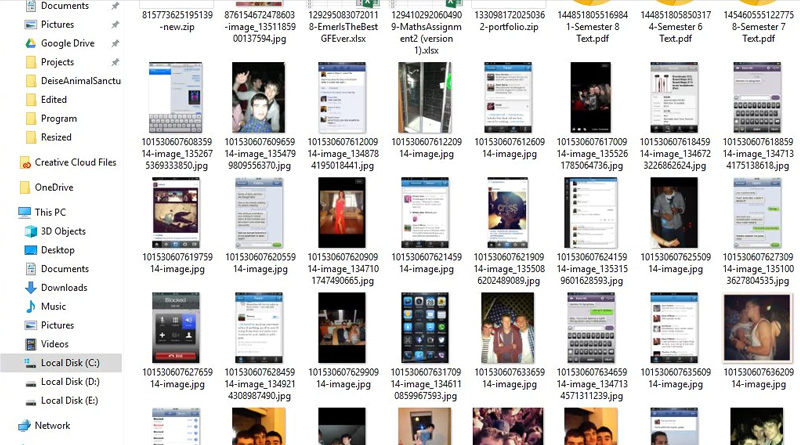This screenshot has width=800, height=445.
Task: Select the Semester 7 Text.pdf file
Action: (x=759, y=27)
